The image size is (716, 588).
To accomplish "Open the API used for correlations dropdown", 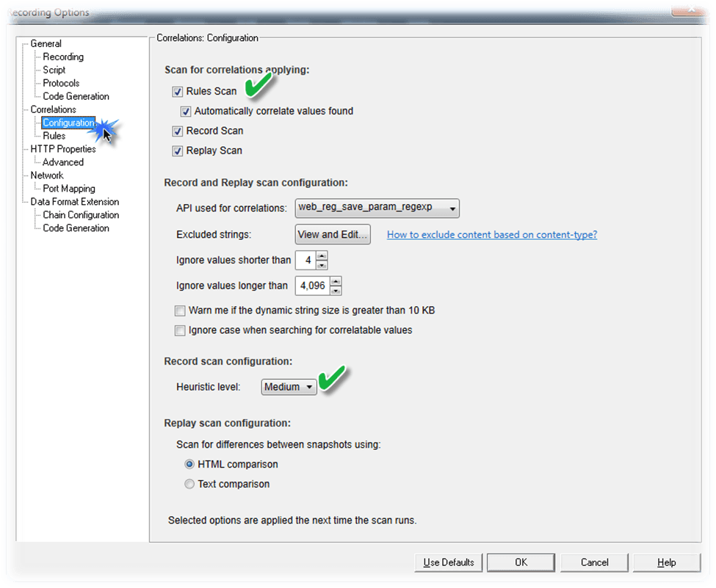I will [x=451, y=208].
